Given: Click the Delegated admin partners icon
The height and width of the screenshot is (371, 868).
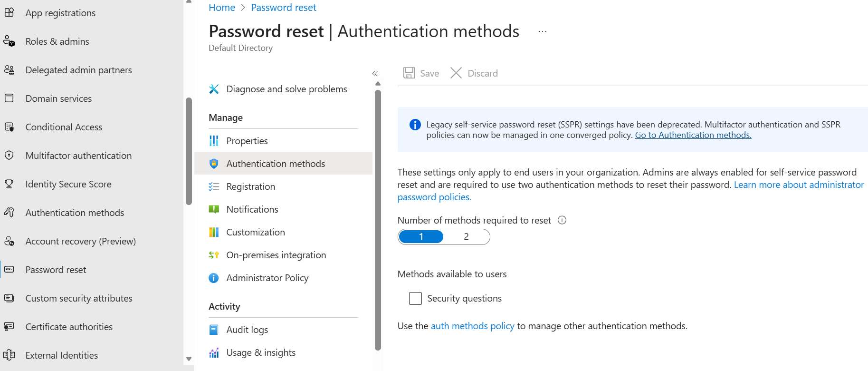Looking at the screenshot, I should (9, 70).
